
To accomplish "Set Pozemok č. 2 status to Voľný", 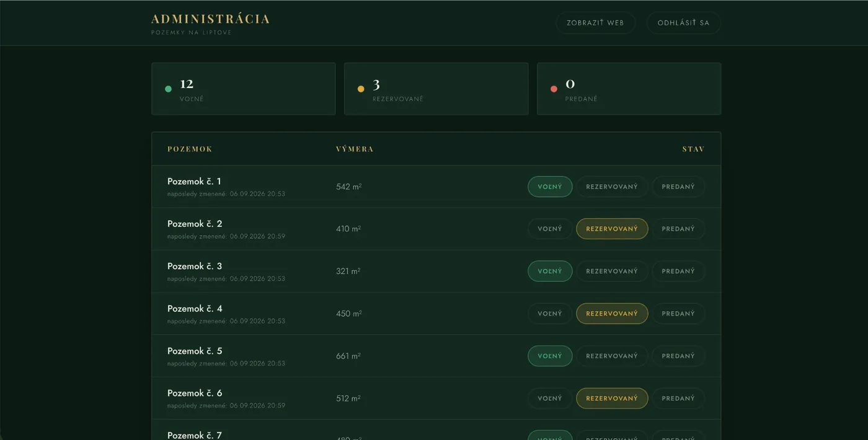I will [550, 229].
